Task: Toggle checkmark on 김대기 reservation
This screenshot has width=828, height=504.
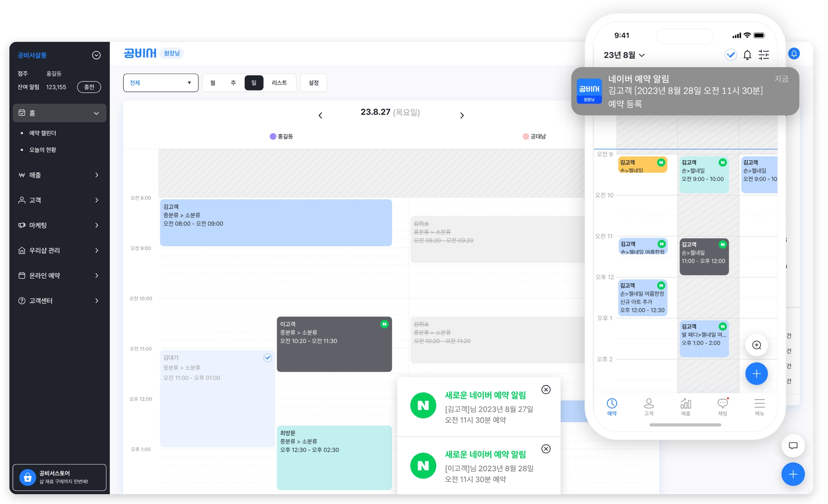Action: coord(267,358)
